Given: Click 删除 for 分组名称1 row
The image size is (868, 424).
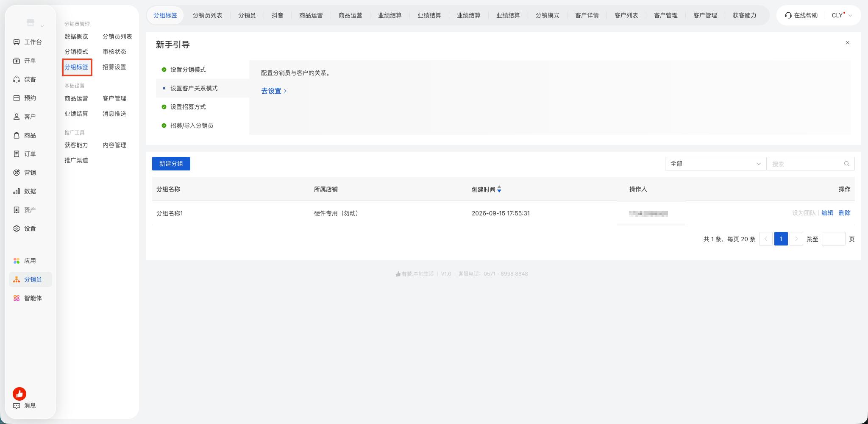Looking at the screenshot, I should coord(844,213).
